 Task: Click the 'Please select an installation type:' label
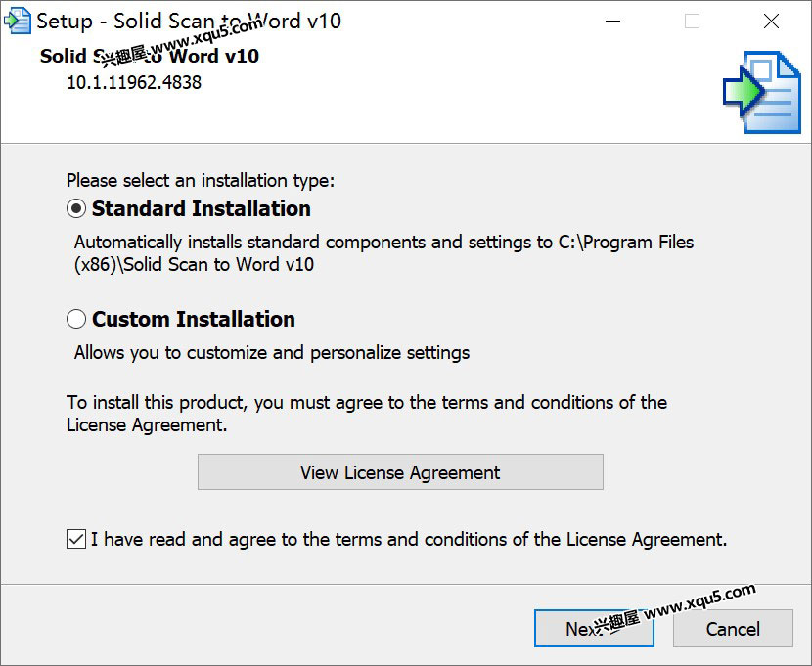coord(201,181)
